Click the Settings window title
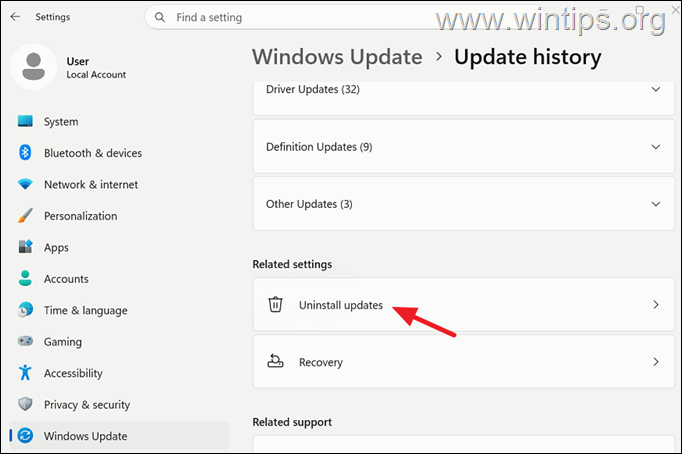 (x=53, y=17)
